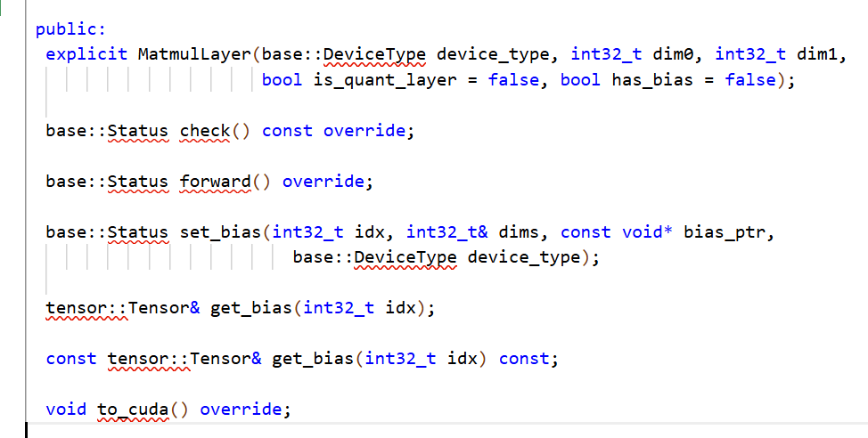868x438 pixels.
Task: Click 'const override' after check()
Action: [x=334, y=131]
